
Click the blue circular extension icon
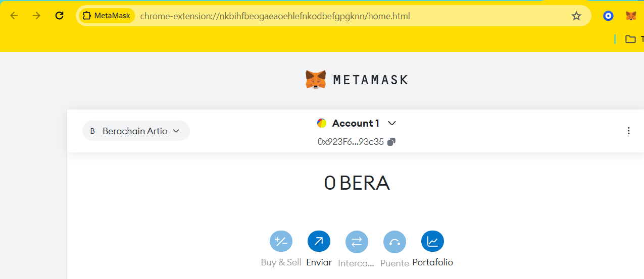click(609, 16)
